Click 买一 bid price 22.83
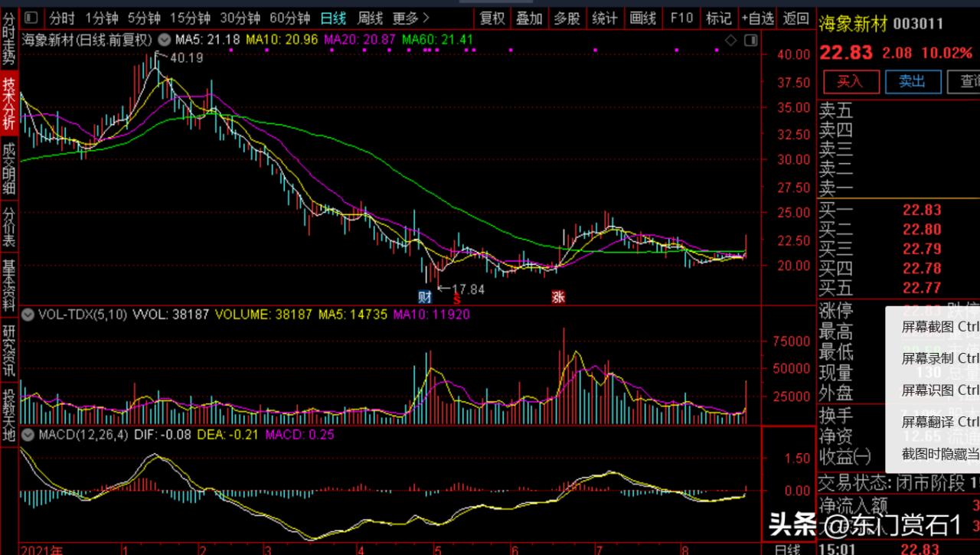This screenshot has height=555, width=980. (x=921, y=210)
